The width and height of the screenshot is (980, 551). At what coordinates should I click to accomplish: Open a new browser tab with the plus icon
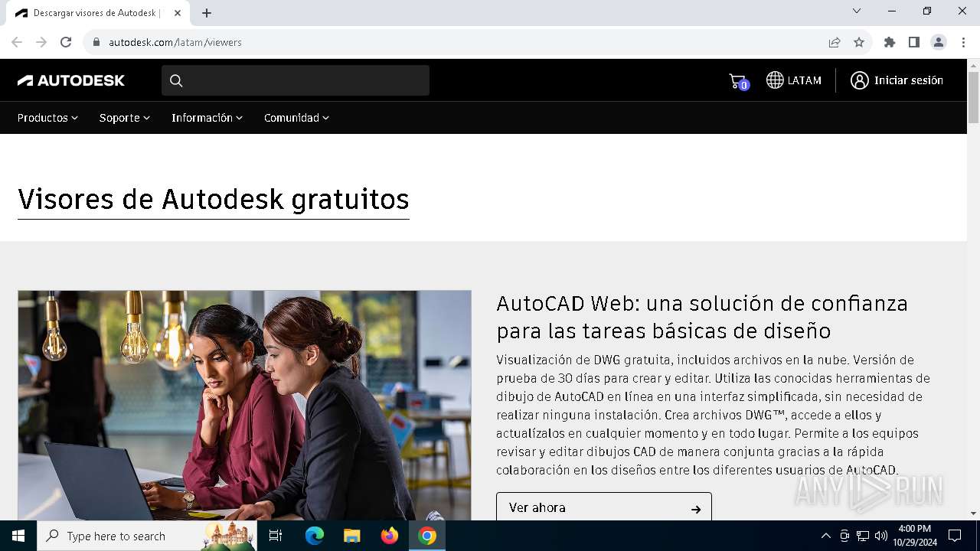[x=207, y=13]
